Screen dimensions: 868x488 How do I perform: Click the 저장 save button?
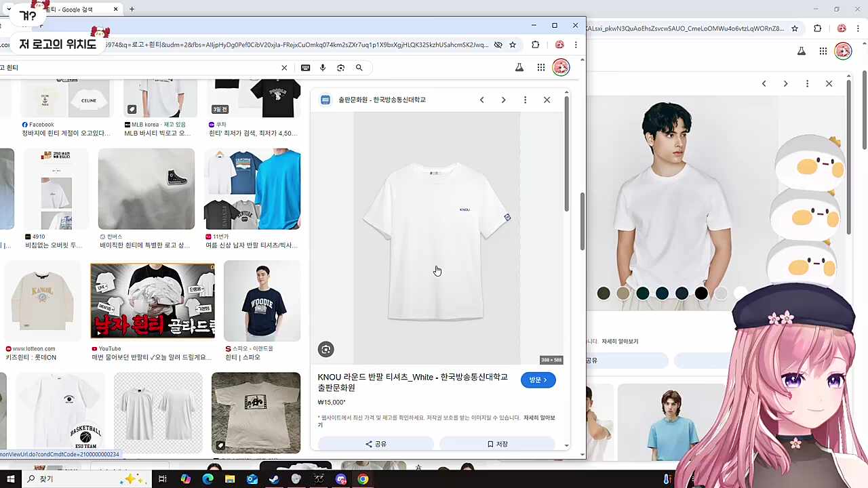point(497,444)
